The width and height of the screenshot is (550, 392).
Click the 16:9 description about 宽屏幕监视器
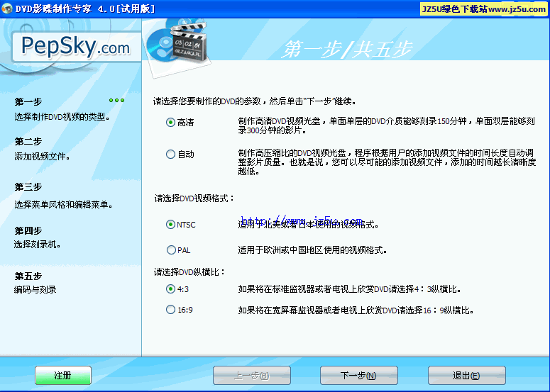pos(356,310)
